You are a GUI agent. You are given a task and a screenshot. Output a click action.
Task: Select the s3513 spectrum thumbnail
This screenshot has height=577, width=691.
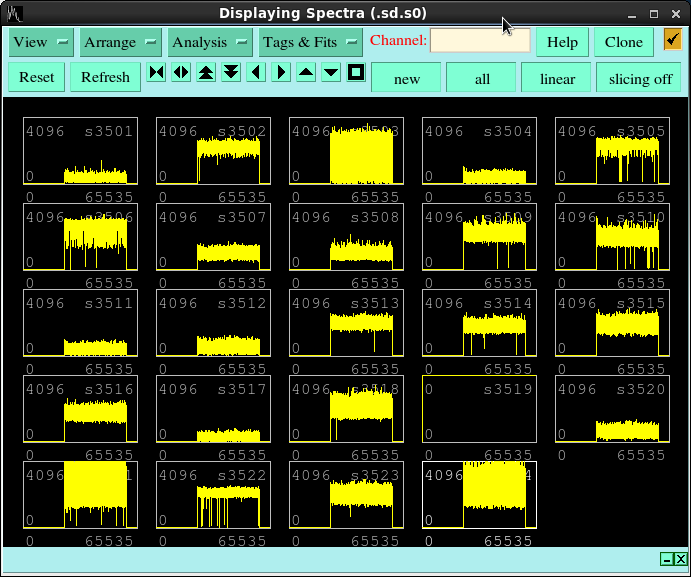click(347, 323)
